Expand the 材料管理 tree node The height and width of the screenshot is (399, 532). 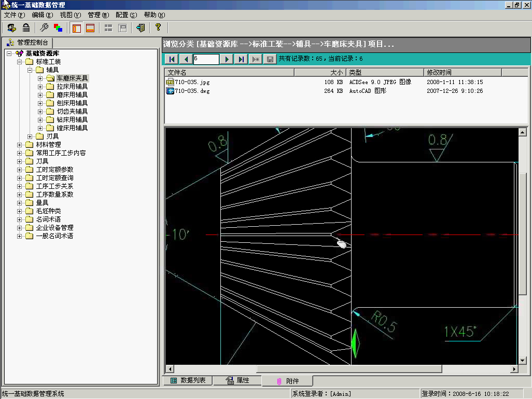pyautogui.click(x=20, y=145)
